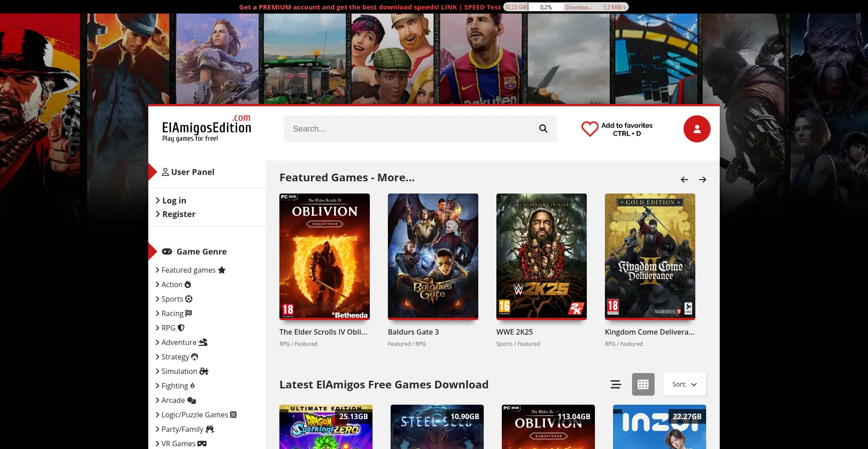Open VR Games genre category
Screen dimensions: 868x449
[178, 444]
